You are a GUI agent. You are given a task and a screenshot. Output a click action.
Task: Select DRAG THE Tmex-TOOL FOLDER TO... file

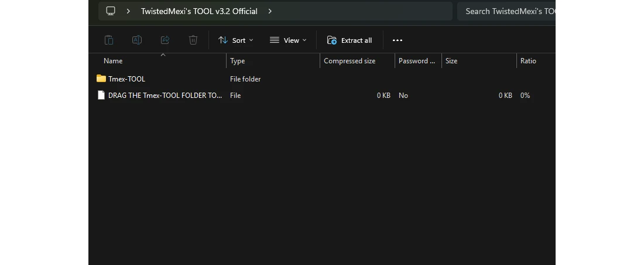[165, 96]
